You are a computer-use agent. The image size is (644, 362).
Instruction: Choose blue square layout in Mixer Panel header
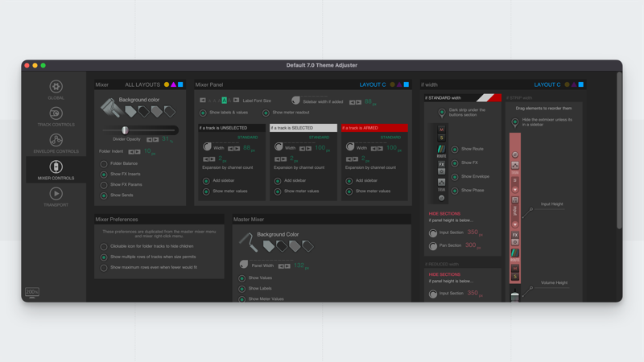point(407,84)
